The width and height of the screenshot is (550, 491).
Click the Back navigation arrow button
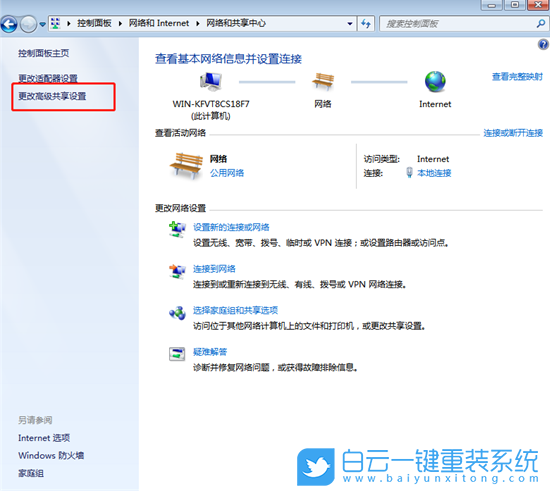(x=9, y=24)
